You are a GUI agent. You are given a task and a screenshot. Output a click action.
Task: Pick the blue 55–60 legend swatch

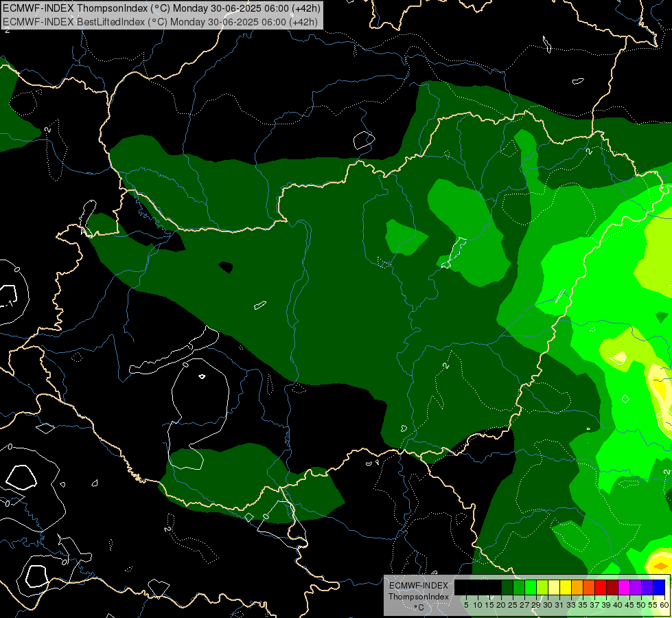pyautogui.click(x=659, y=587)
